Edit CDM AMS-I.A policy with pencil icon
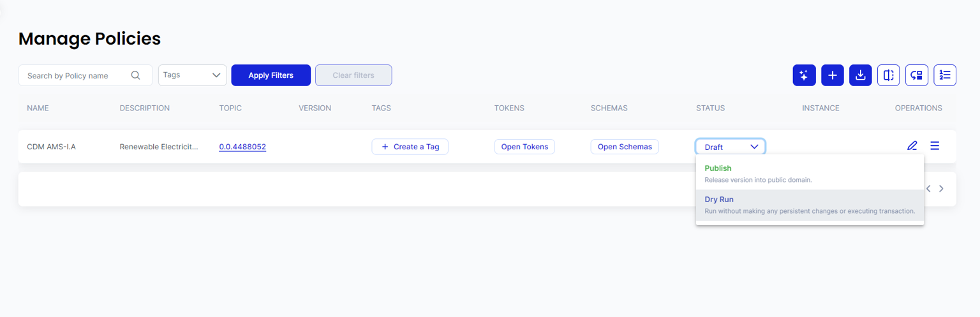980x317 pixels. pyautogui.click(x=912, y=146)
